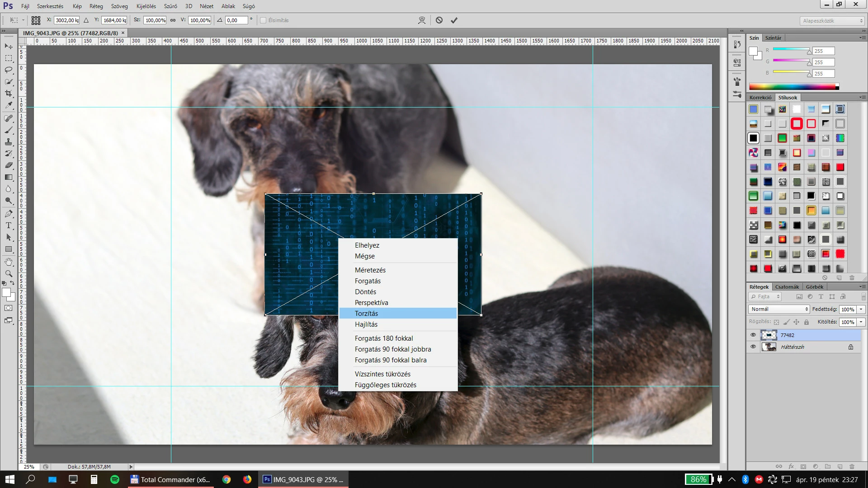Click Elhelyez in the context menu

coord(367,245)
